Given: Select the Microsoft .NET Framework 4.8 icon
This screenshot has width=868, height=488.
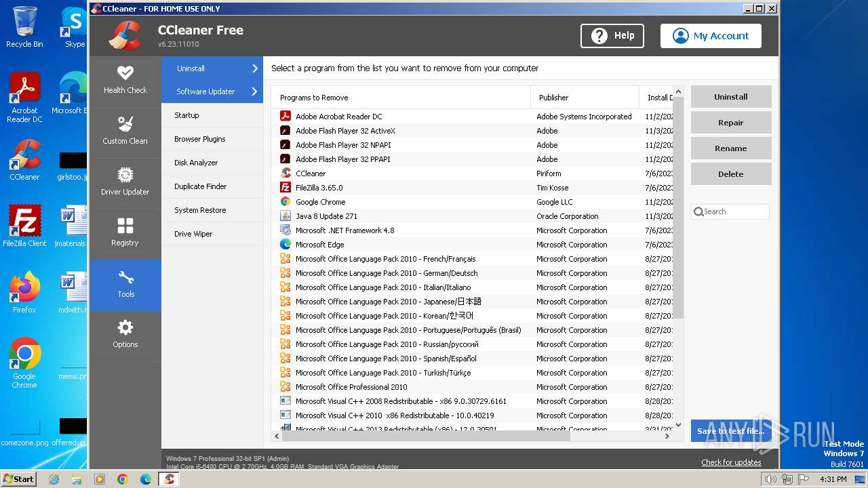Looking at the screenshot, I should [285, 230].
